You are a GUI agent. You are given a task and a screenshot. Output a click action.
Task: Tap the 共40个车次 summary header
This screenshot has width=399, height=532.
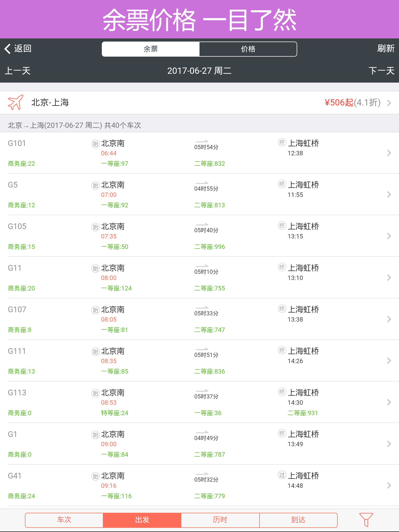coord(123,125)
